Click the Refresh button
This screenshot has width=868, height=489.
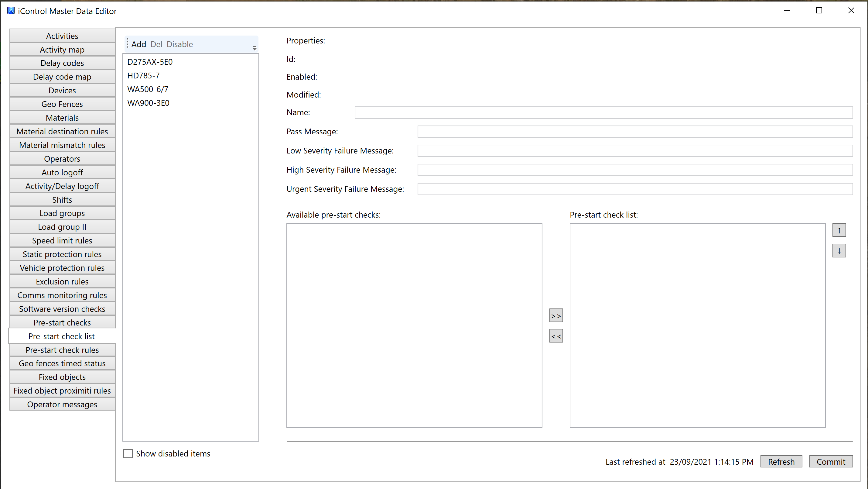coord(781,462)
